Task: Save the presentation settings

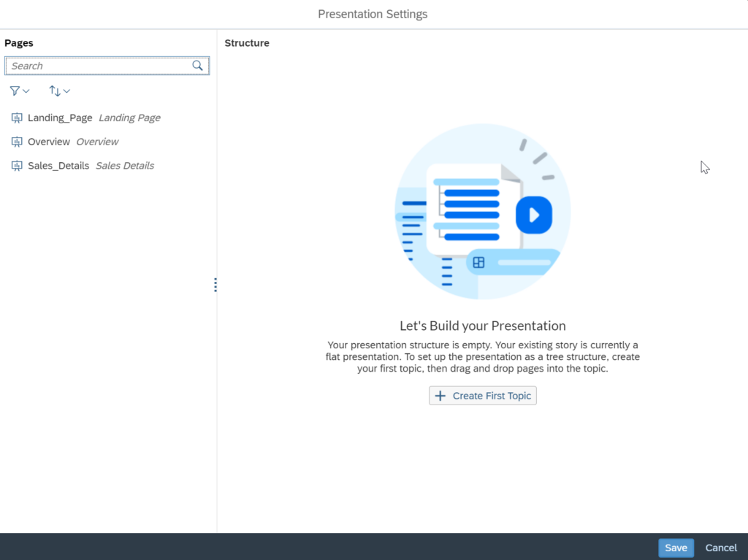Action: [676, 548]
